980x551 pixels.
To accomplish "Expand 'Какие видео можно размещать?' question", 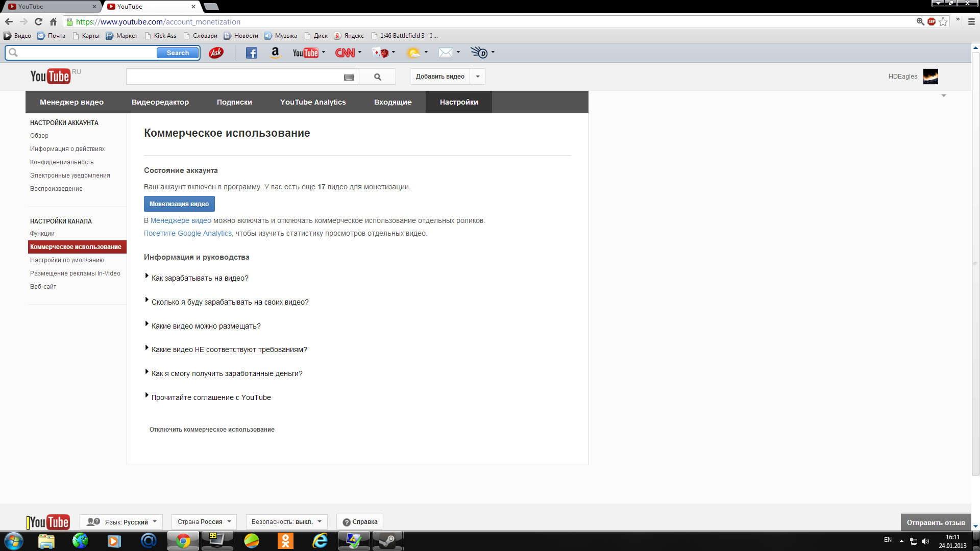I will pyautogui.click(x=206, y=327).
